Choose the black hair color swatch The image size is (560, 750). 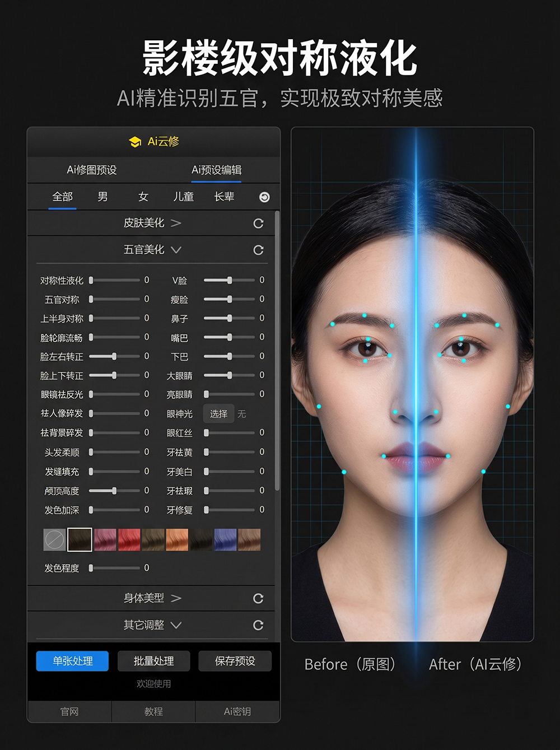click(201, 540)
